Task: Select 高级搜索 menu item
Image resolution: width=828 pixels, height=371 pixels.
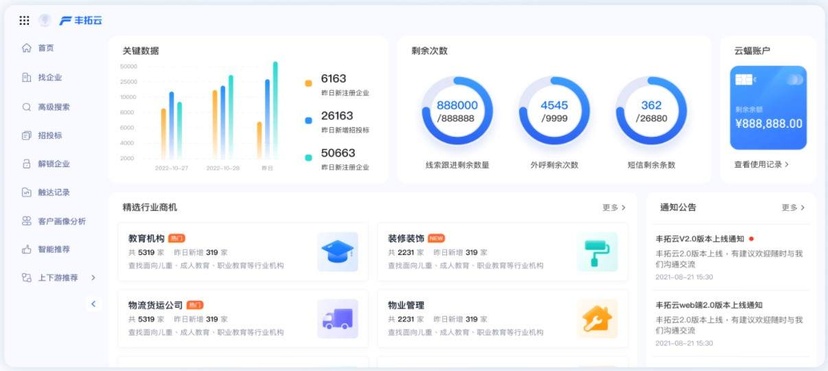Action: (x=53, y=107)
